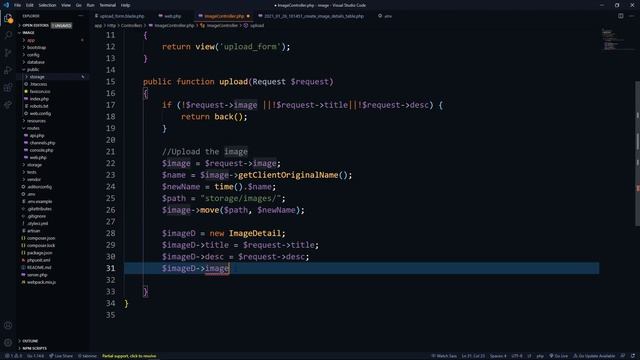Open index.php in the public folder
The height and width of the screenshot is (360, 640).
pyautogui.click(x=52, y=99)
